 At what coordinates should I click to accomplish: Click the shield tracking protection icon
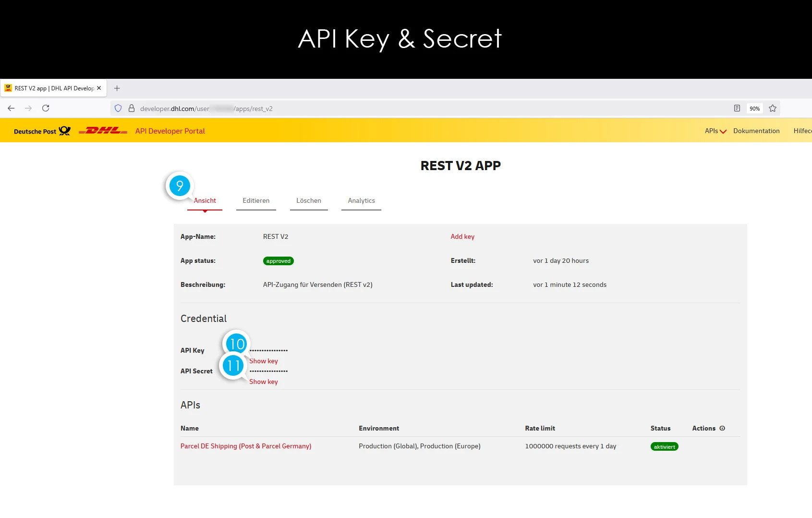[x=118, y=109]
